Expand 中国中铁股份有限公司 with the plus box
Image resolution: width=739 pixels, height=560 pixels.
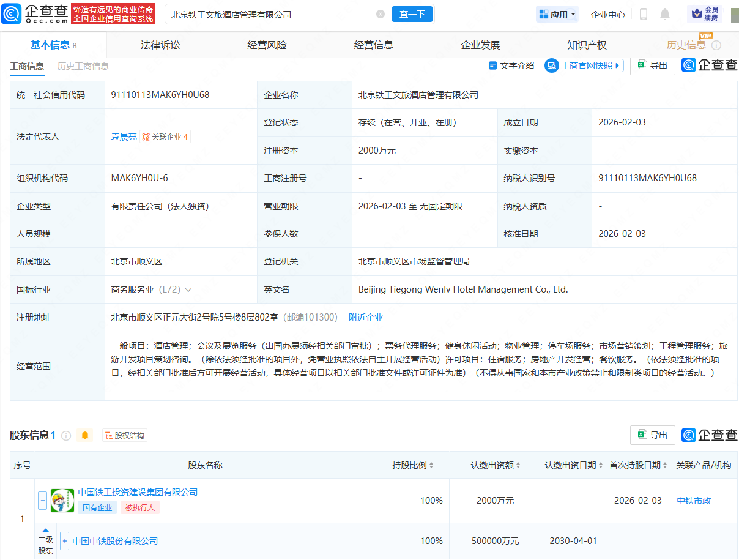[64, 541]
